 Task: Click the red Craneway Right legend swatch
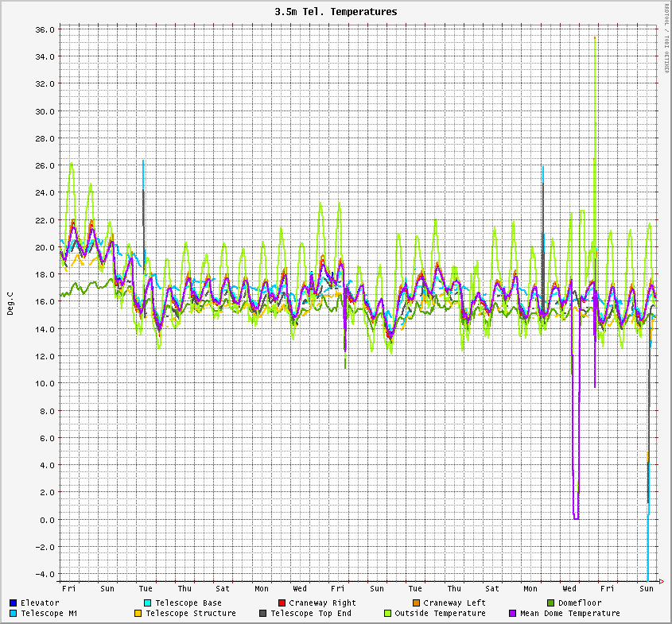point(282,603)
